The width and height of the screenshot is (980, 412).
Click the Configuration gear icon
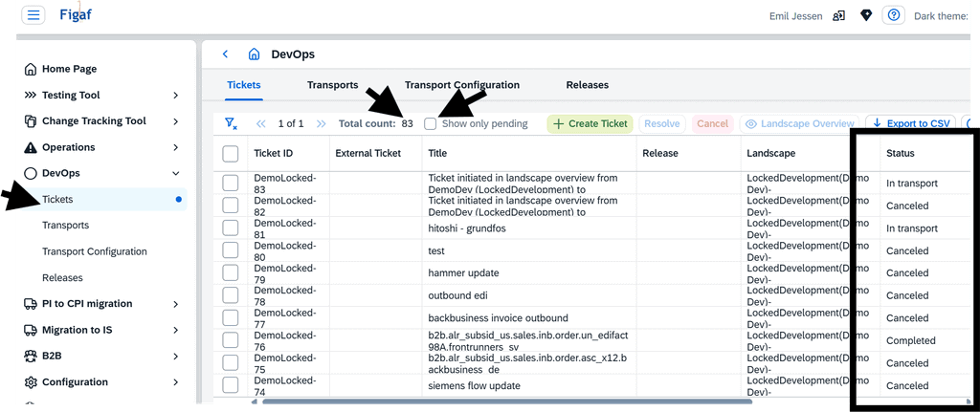30,382
